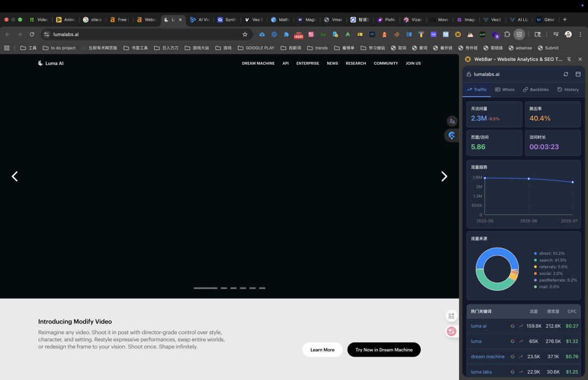Open the Chrome three-dot menu
The height and width of the screenshot is (380, 588).
tap(580, 34)
